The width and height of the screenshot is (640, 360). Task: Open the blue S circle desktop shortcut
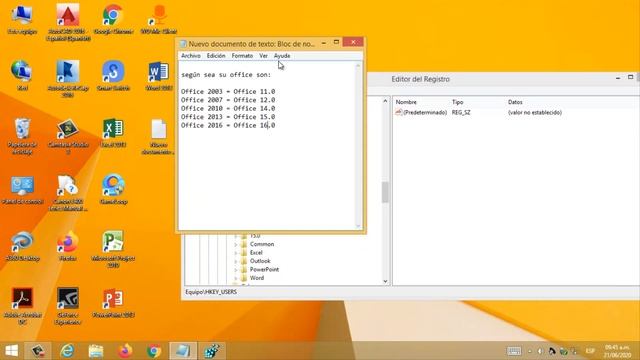tap(113, 76)
